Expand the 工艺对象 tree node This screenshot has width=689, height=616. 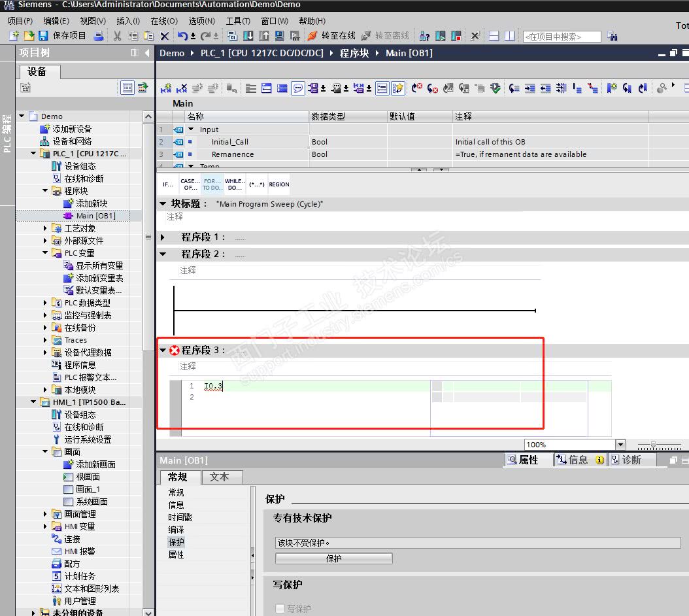click(x=46, y=228)
